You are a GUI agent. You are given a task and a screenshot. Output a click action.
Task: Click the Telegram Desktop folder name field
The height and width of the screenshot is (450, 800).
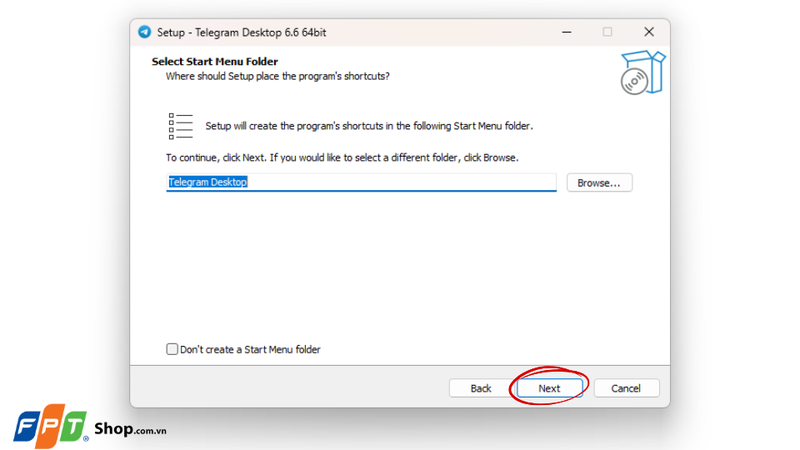(x=361, y=182)
